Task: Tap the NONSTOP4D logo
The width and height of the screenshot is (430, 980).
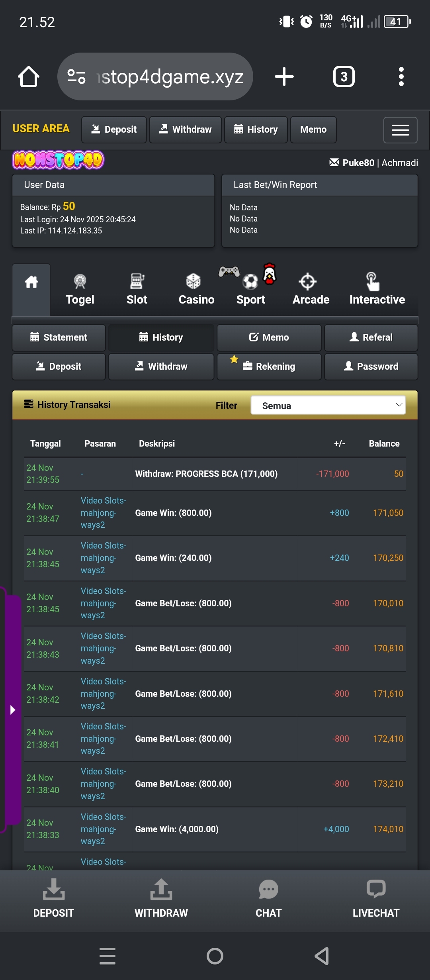Action: [58, 160]
